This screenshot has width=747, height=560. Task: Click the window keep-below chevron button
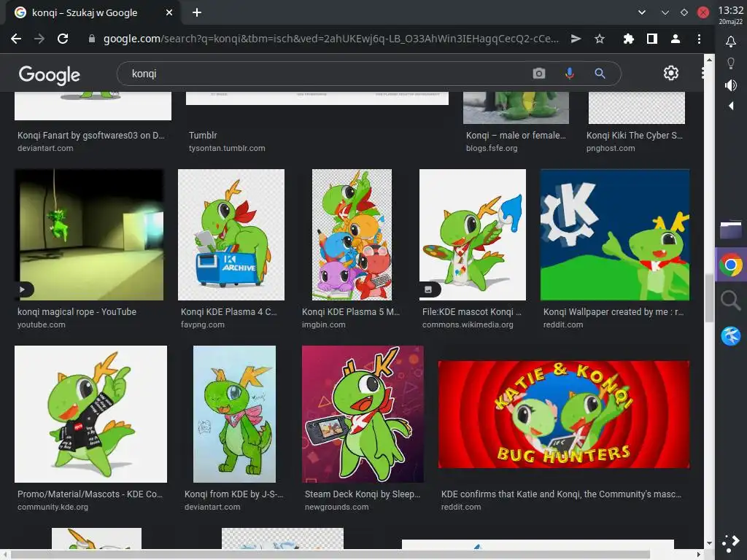click(x=665, y=12)
